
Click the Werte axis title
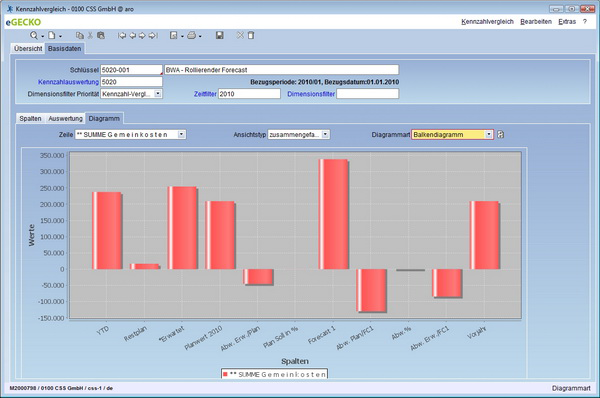click(x=32, y=235)
